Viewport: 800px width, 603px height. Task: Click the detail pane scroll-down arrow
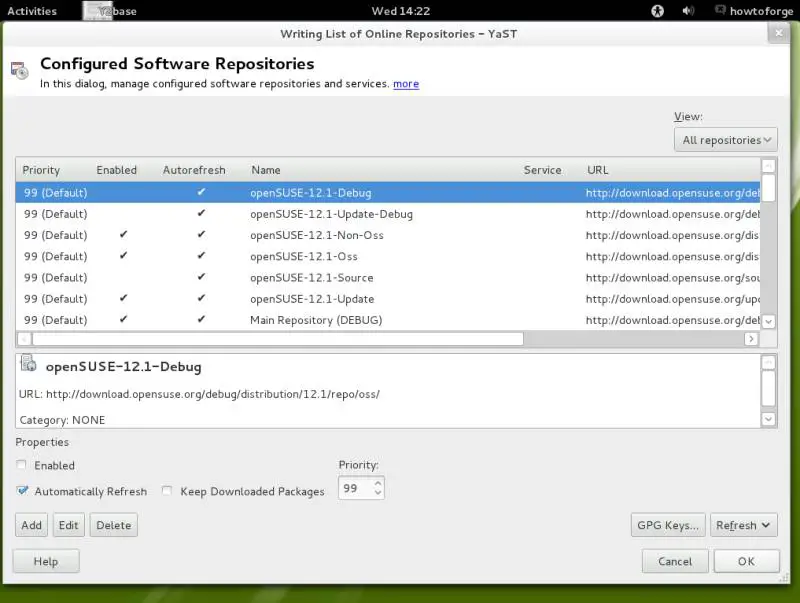pos(768,419)
